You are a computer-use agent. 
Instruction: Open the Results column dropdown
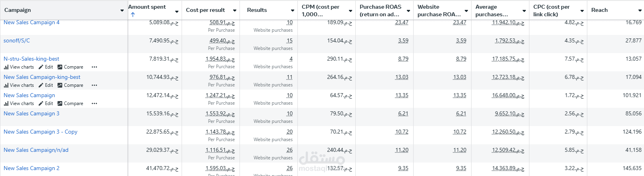293,11
